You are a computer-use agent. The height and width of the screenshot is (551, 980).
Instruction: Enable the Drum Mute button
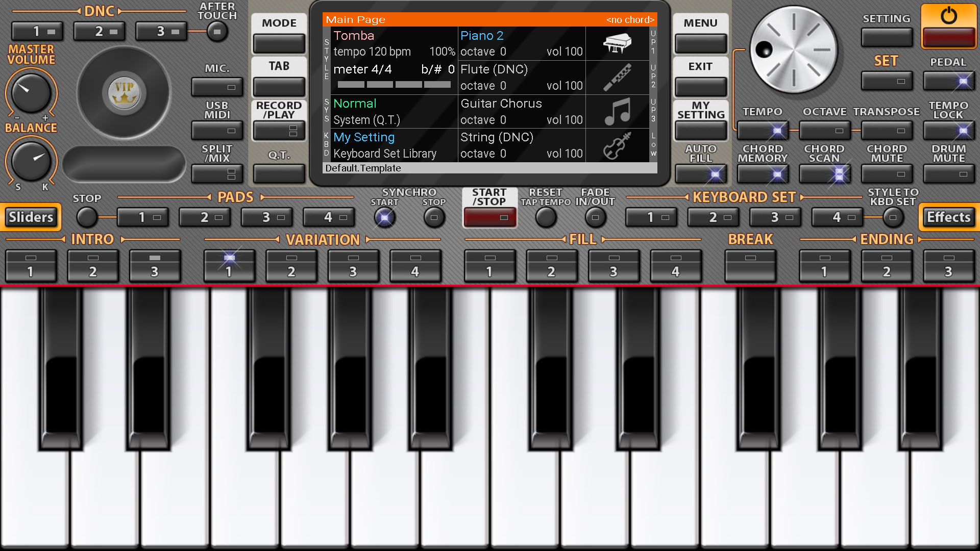(x=948, y=174)
